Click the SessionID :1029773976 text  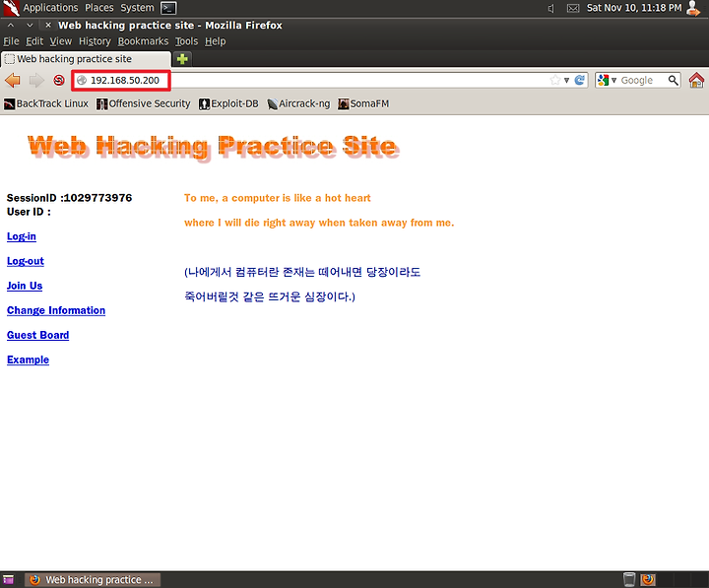(x=69, y=198)
